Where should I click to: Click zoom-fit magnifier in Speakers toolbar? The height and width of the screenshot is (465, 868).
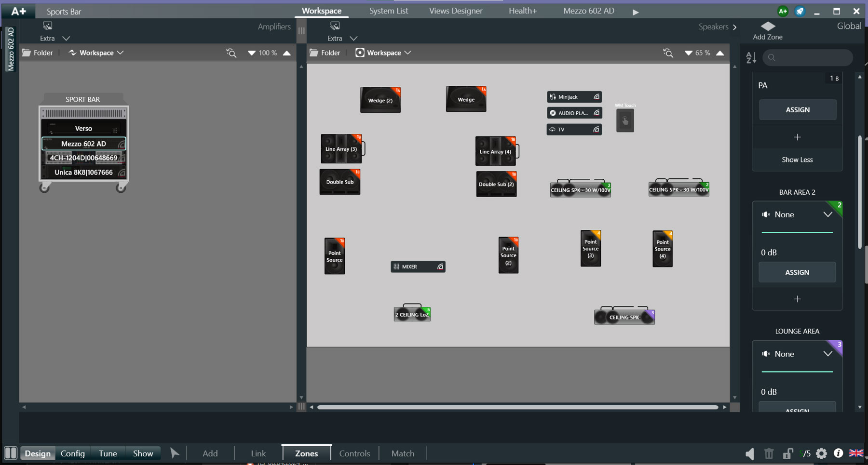[668, 53]
